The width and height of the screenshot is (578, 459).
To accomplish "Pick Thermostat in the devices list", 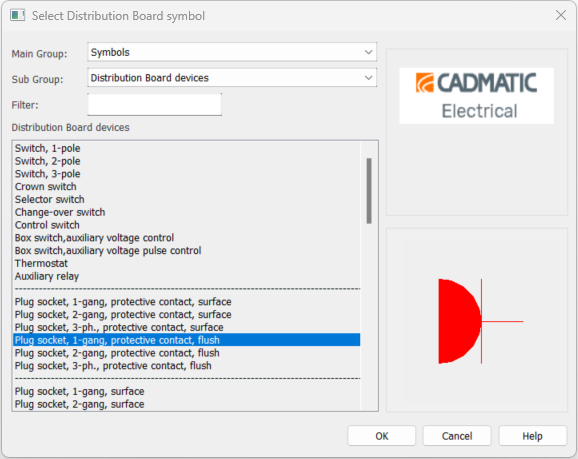I will pos(187,263).
